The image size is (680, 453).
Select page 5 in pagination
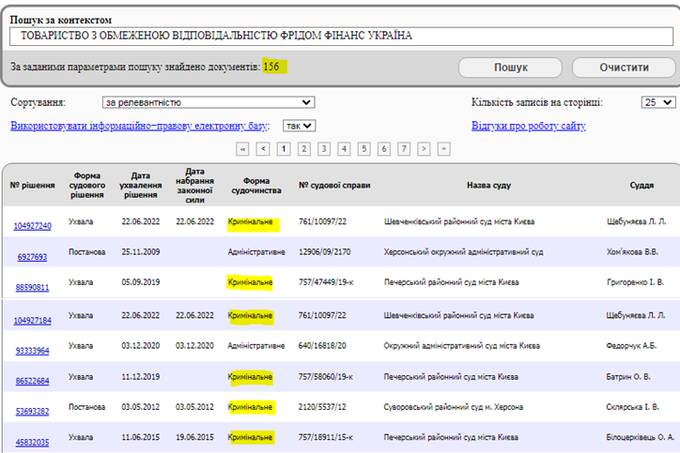pos(364,149)
